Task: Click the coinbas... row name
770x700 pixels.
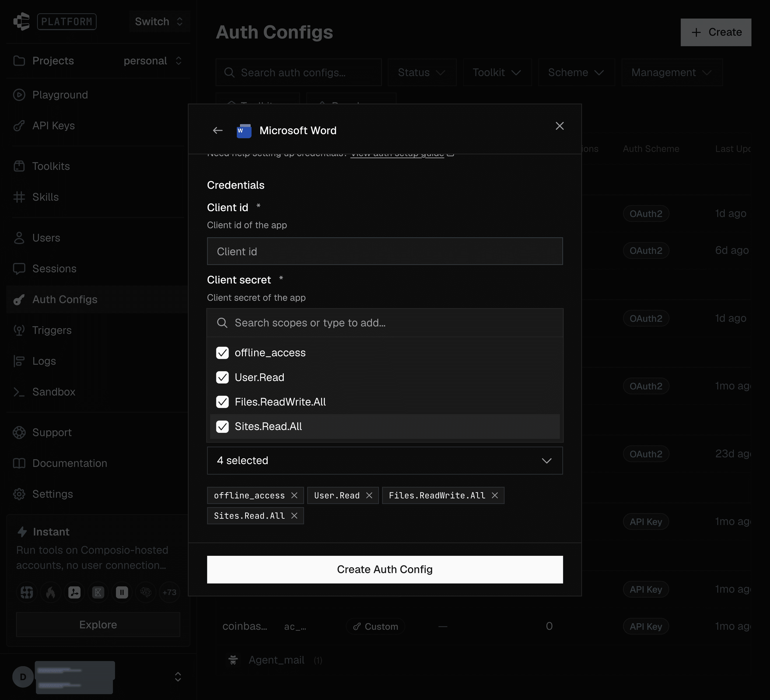Action: click(245, 626)
